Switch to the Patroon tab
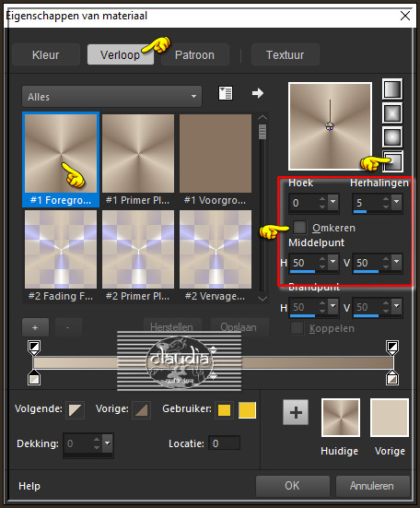420x508 pixels. coord(194,54)
